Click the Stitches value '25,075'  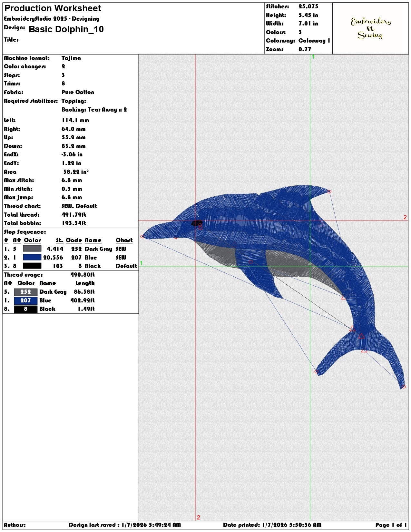click(308, 6)
